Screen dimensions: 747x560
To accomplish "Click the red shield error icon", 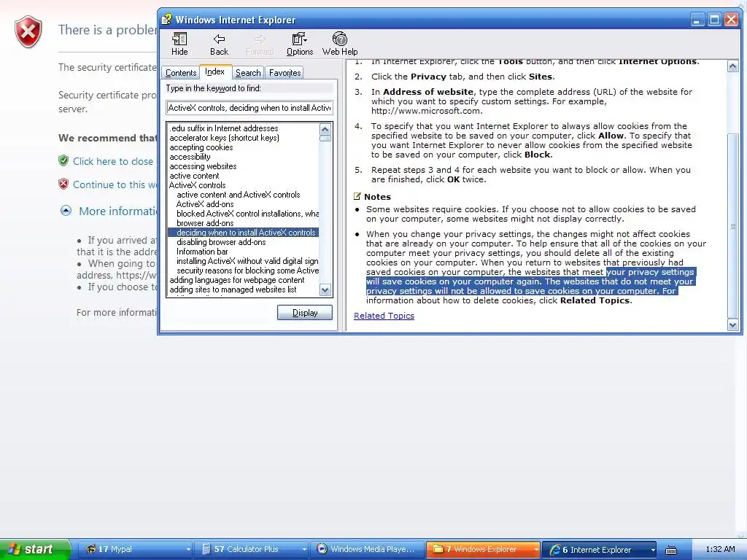I will coord(28,32).
